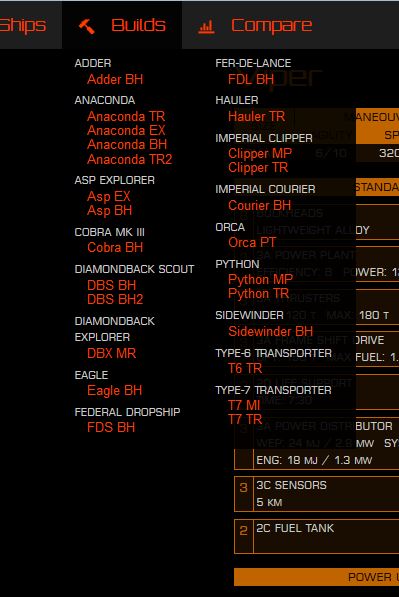
Task: Select the 3C Sensors module slot
Action: (x=316, y=493)
